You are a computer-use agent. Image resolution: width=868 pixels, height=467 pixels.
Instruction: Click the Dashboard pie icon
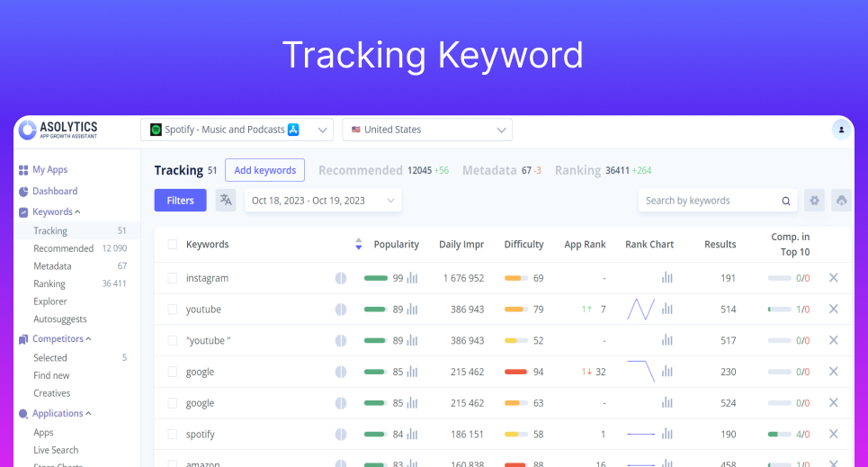23,191
